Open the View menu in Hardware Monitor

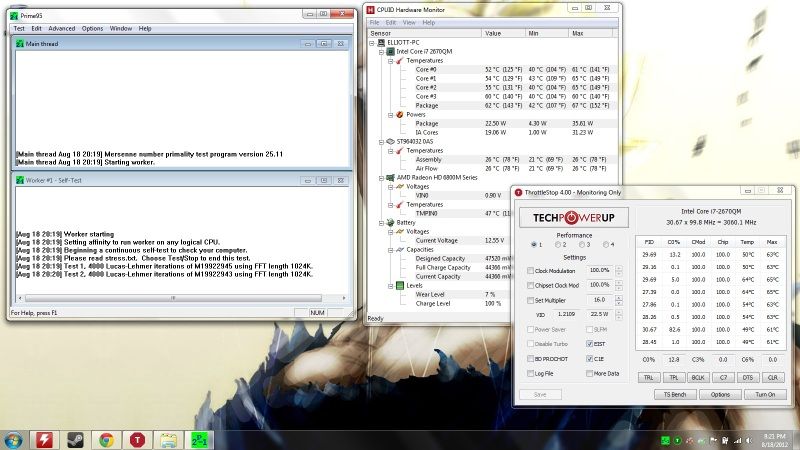pyautogui.click(x=409, y=22)
